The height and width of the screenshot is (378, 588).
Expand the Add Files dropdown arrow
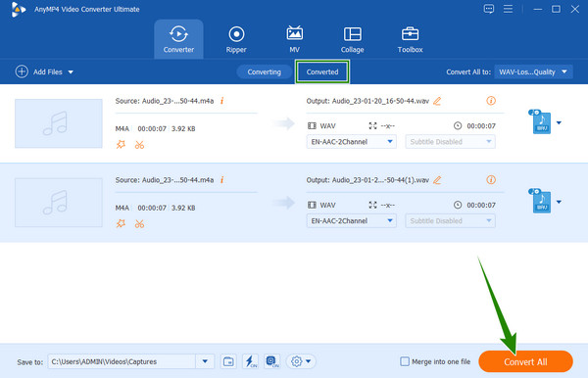tap(71, 71)
